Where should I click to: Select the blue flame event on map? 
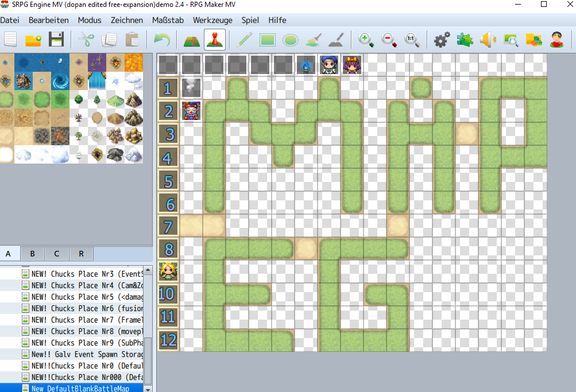(306, 65)
